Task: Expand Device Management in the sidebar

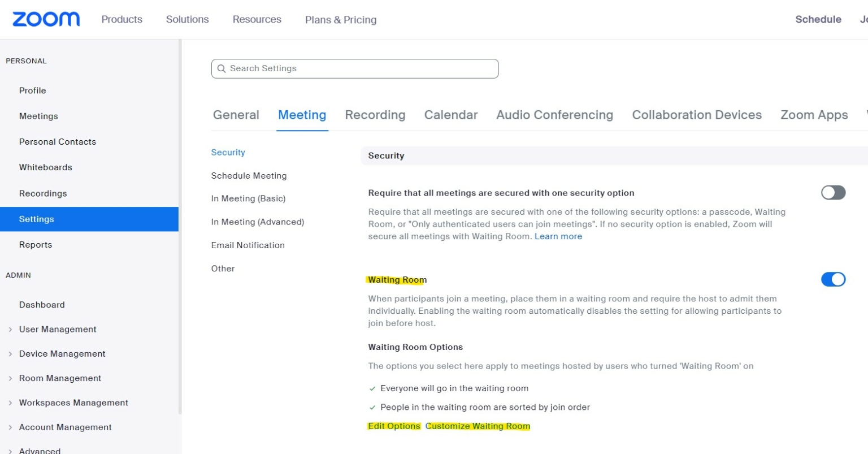Action: (62, 353)
